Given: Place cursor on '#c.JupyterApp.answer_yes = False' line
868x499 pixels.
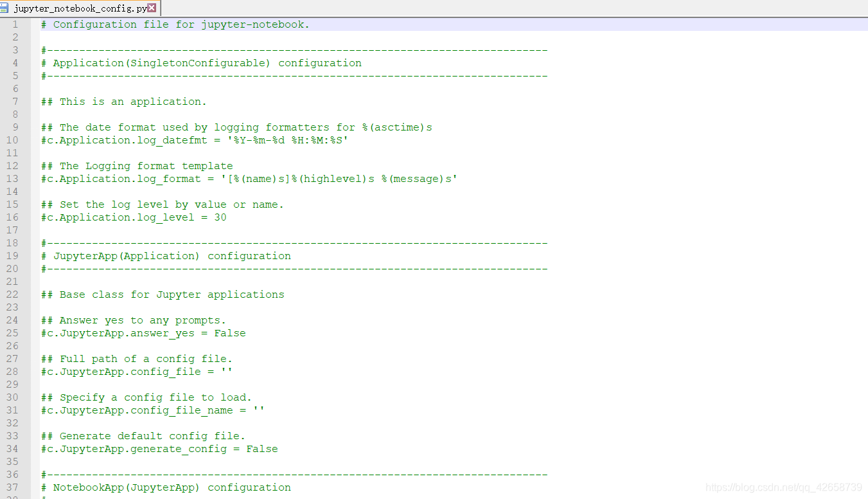Looking at the screenshot, I should tap(143, 333).
